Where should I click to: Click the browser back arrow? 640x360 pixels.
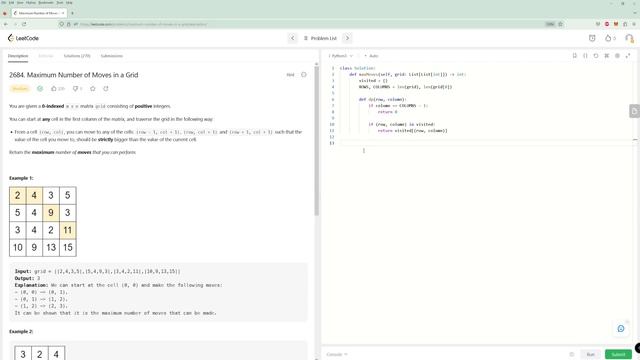(x=6, y=24)
